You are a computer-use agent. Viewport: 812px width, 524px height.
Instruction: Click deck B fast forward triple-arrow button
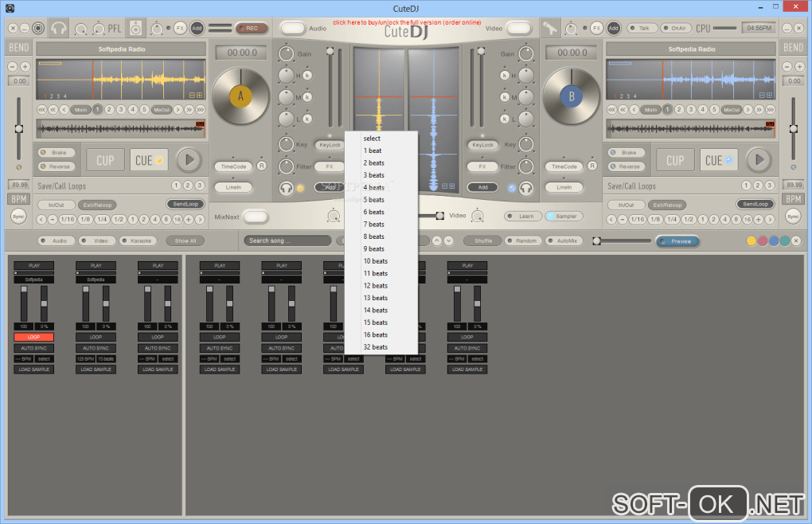(770, 110)
